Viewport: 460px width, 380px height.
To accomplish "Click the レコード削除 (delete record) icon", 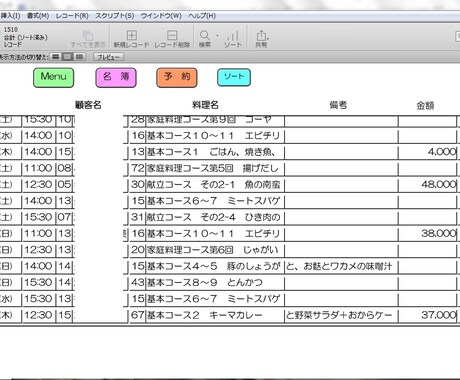I will [x=172, y=35].
